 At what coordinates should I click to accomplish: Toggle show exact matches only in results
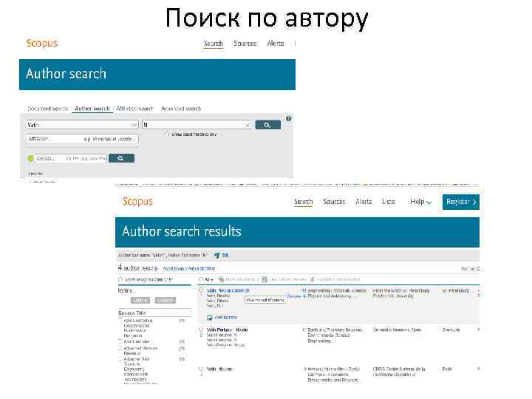point(120,279)
